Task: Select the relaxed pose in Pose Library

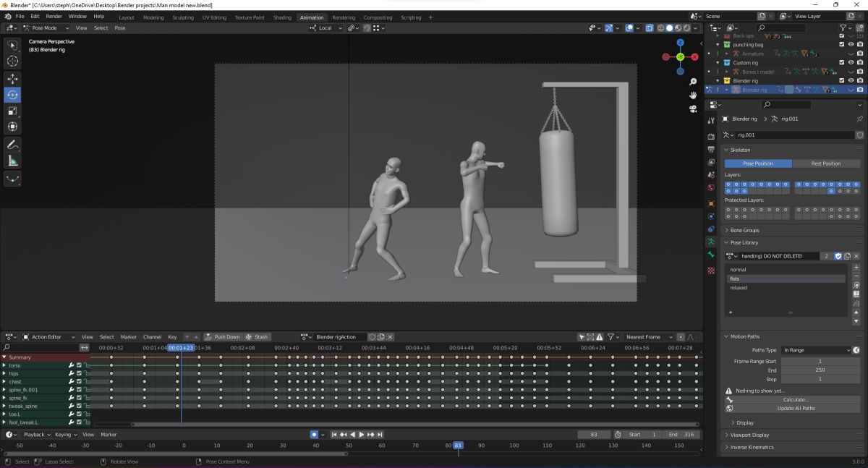Action: pos(786,288)
